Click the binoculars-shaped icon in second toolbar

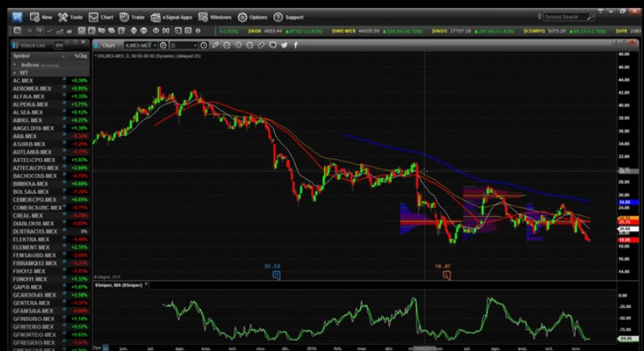pyautogui.click(x=166, y=30)
